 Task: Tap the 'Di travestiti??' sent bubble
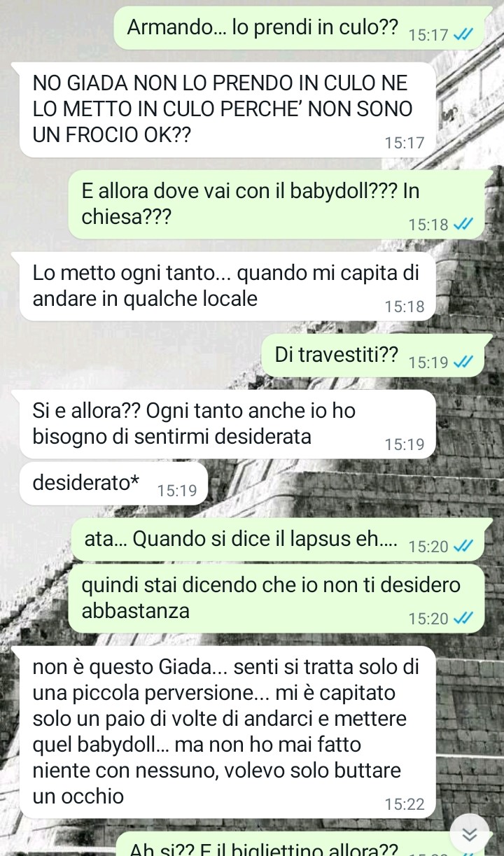[x=372, y=355]
